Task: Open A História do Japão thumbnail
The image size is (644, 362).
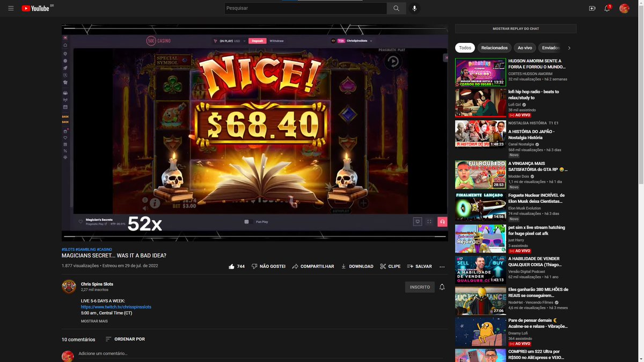Action: 480,134
